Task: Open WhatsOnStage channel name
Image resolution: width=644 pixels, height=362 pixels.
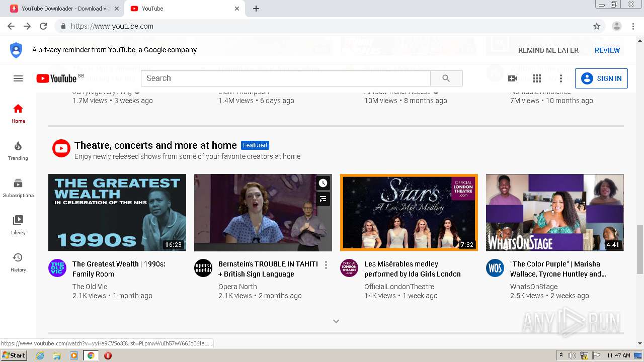Action: coord(534,287)
